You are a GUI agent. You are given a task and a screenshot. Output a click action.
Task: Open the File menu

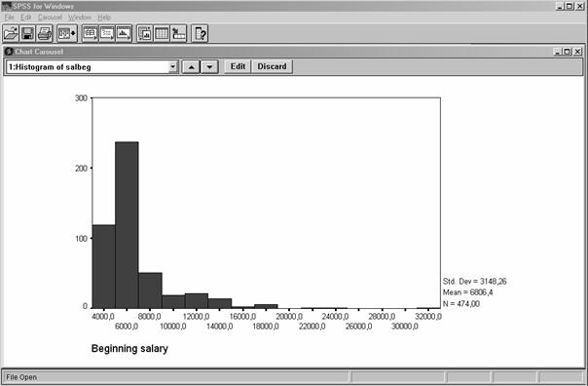pyautogui.click(x=9, y=18)
